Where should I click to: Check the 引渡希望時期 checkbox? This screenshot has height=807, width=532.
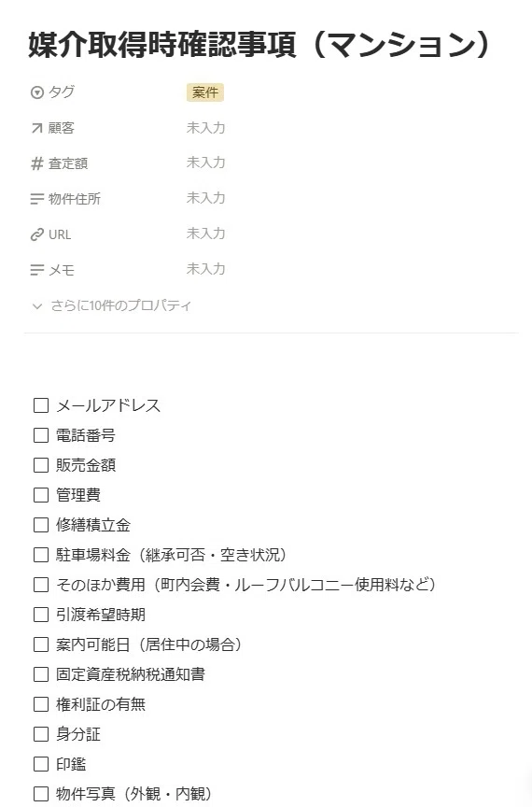(41, 615)
